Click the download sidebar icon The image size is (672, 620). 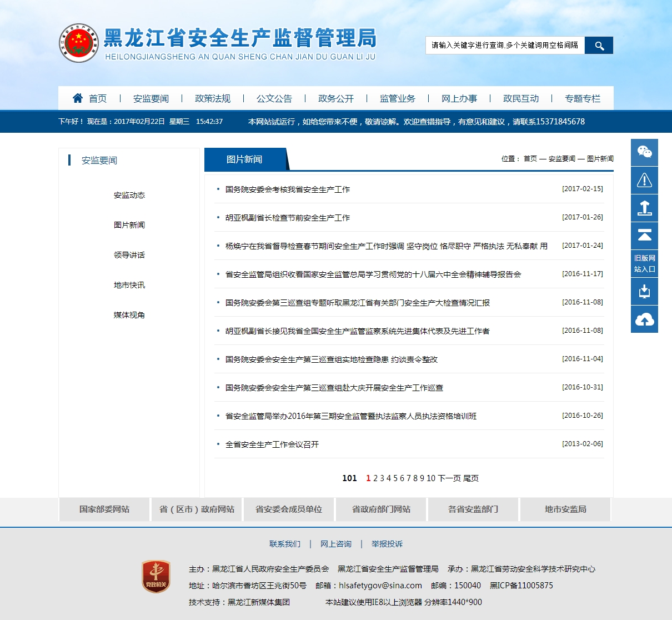(x=644, y=292)
